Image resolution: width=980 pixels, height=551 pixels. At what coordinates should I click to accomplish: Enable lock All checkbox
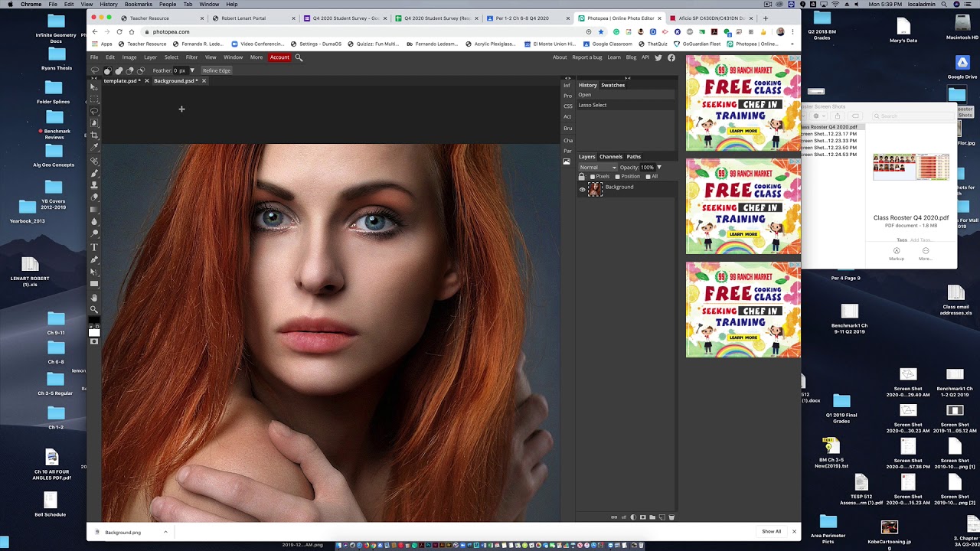(x=648, y=177)
